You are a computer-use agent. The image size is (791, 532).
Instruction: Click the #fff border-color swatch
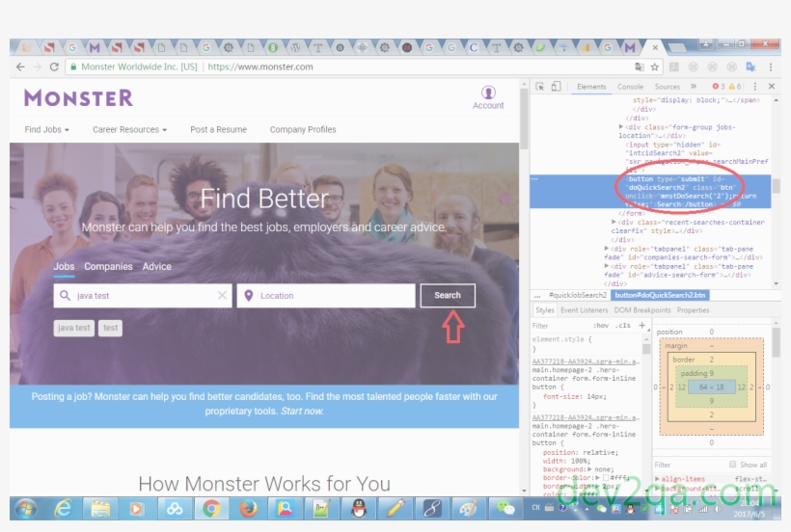[606, 478]
